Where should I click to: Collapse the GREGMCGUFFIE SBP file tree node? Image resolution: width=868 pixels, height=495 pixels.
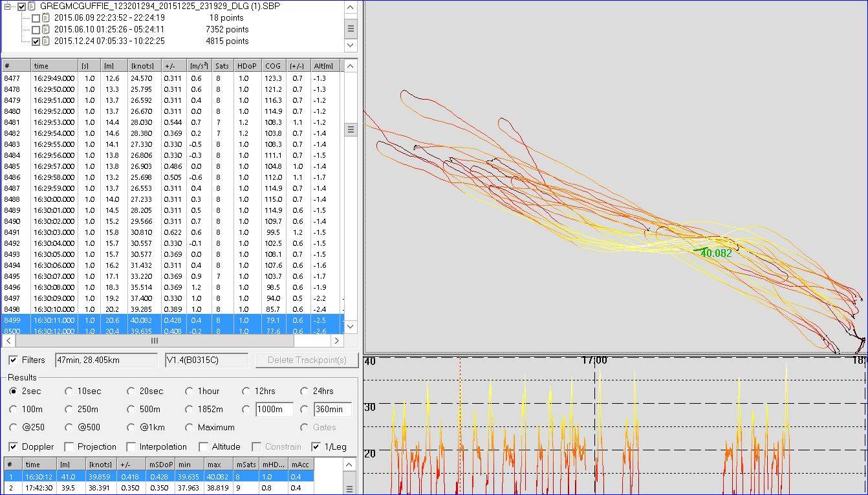tap(8, 6)
